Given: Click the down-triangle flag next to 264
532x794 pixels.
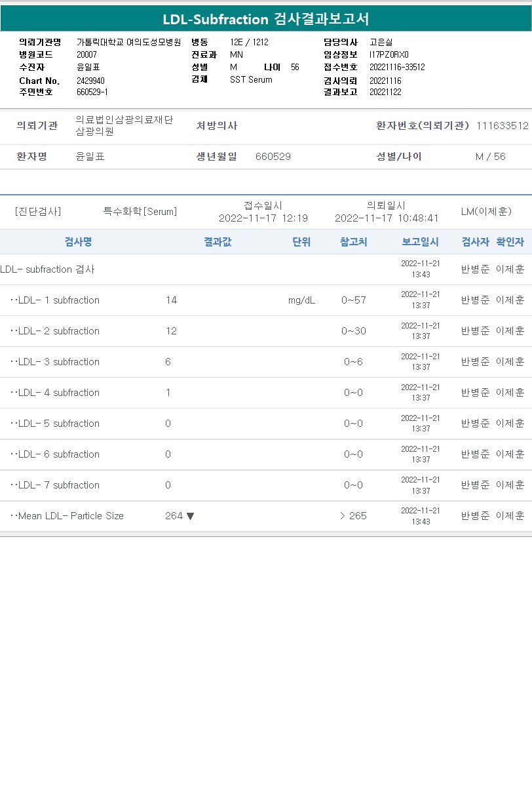Looking at the screenshot, I should [x=190, y=516].
